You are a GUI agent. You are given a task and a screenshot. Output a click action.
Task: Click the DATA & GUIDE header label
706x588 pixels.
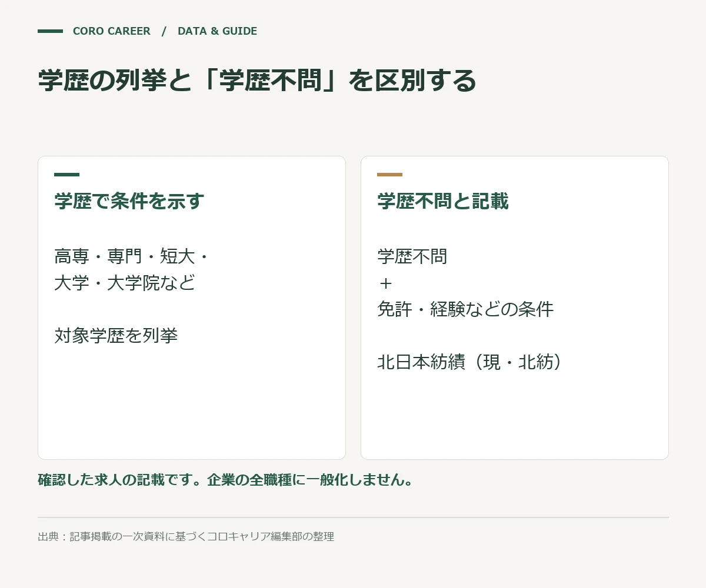click(217, 31)
